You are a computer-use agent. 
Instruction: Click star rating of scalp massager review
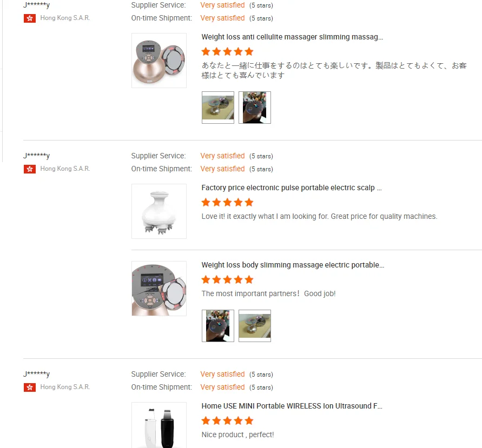click(x=227, y=202)
